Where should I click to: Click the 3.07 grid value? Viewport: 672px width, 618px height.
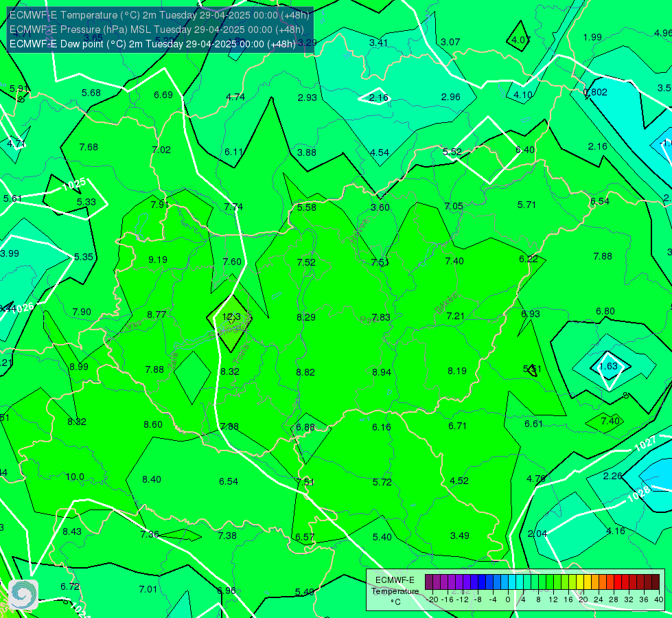[x=450, y=42]
